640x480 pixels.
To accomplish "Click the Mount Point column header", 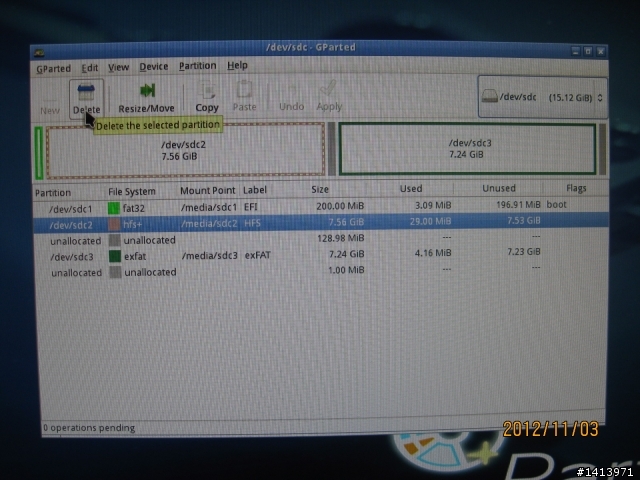I will [x=208, y=191].
